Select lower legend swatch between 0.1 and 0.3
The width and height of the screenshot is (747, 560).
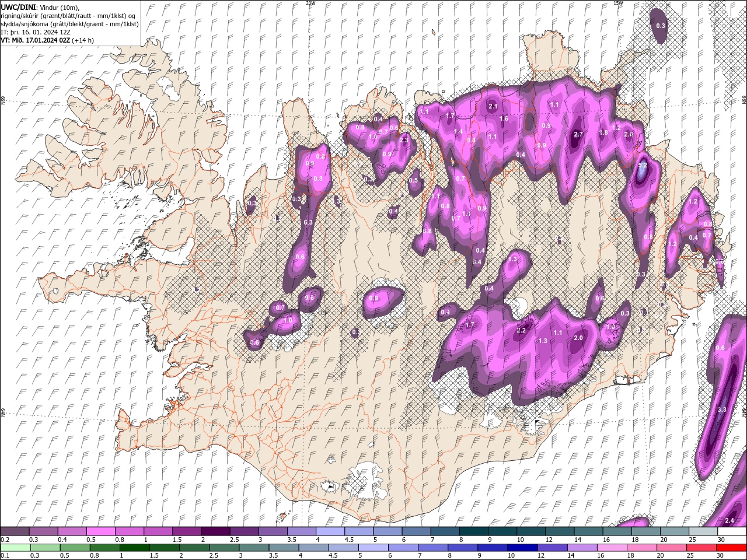pyautogui.click(x=15, y=547)
